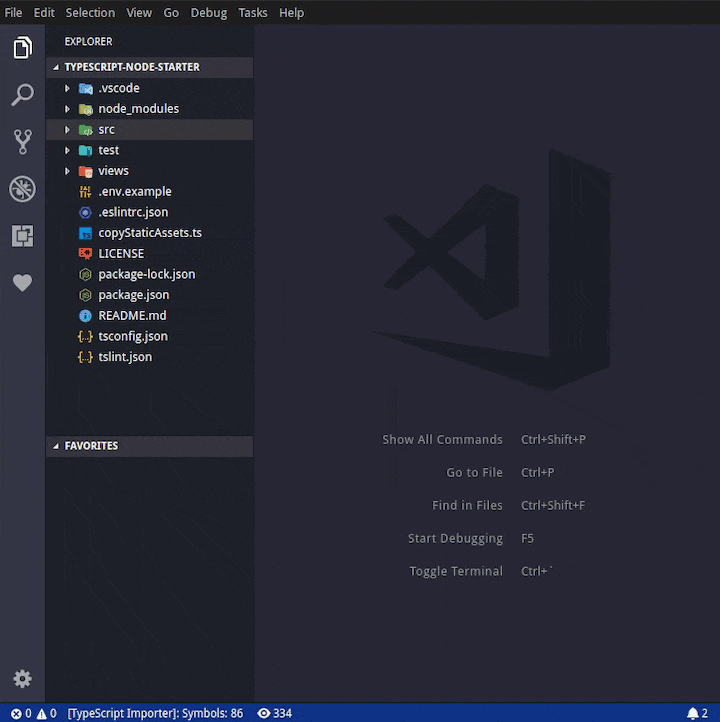The width and height of the screenshot is (720, 722).
Task: Collapse the TYPESCRIPT-NODE-STARTER section
Action: pos(149,67)
